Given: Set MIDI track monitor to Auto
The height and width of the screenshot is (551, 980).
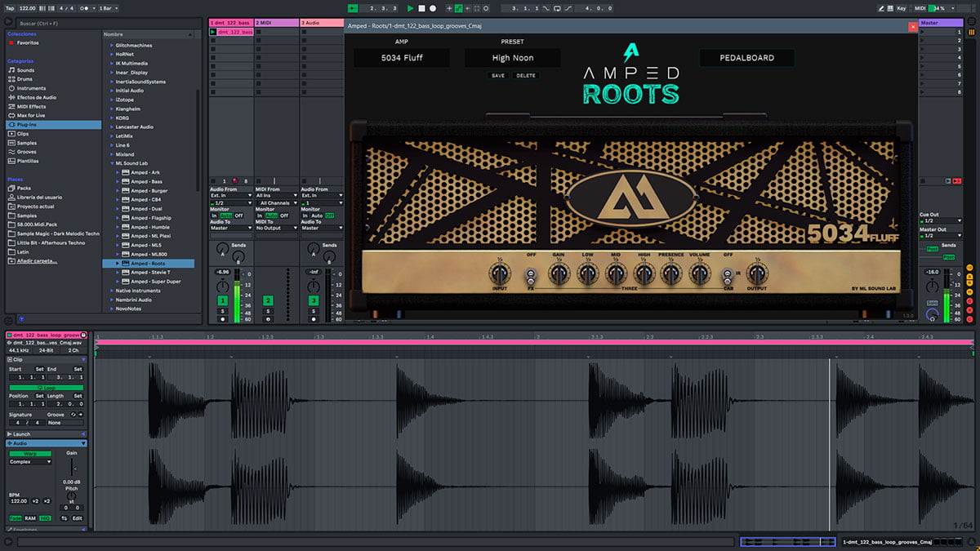Looking at the screenshot, I should tap(270, 216).
